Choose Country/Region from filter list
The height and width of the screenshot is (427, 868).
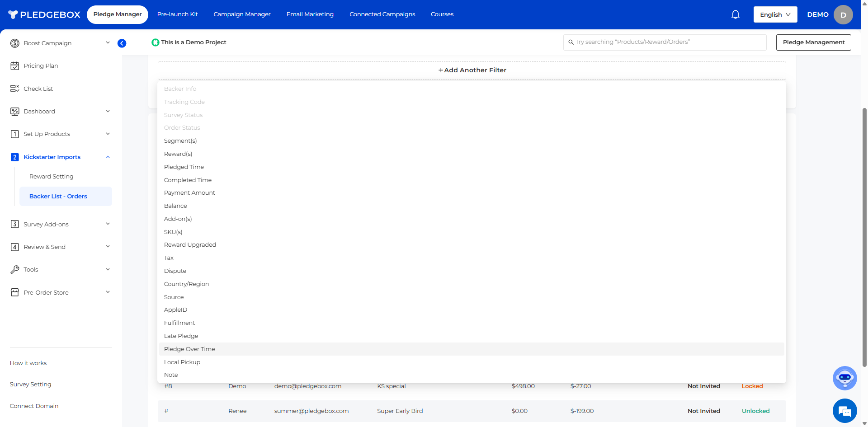(186, 284)
